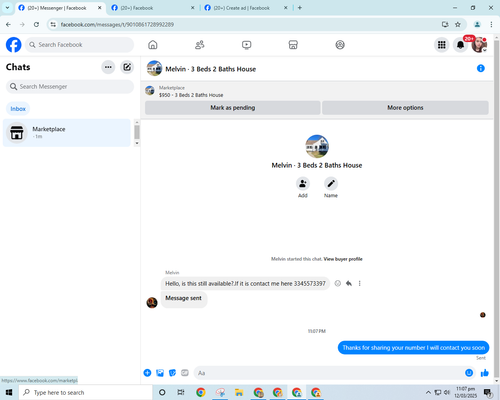
Task: Click the conversation information icon
Action: pyautogui.click(x=481, y=68)
